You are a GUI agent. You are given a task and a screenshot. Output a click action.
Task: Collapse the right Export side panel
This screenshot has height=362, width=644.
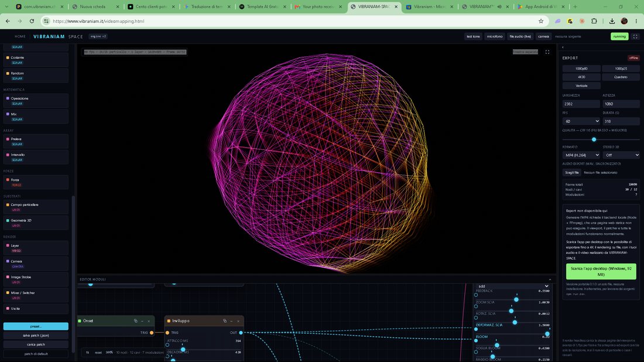click(x=563, y=47)
